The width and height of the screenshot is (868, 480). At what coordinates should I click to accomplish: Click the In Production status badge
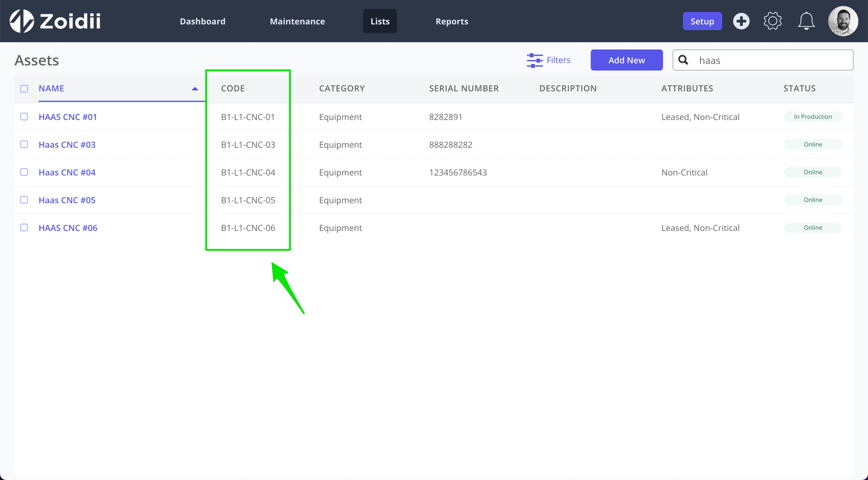813,117
